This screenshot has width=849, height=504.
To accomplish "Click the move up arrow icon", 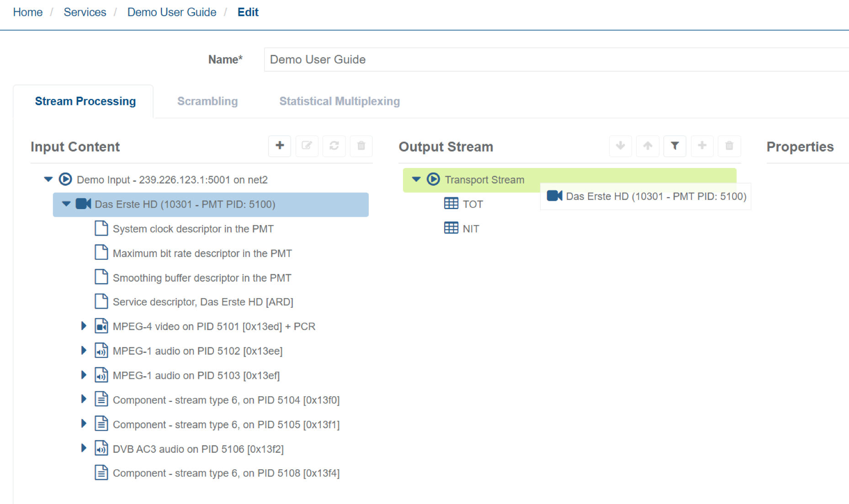I will 647,146.
